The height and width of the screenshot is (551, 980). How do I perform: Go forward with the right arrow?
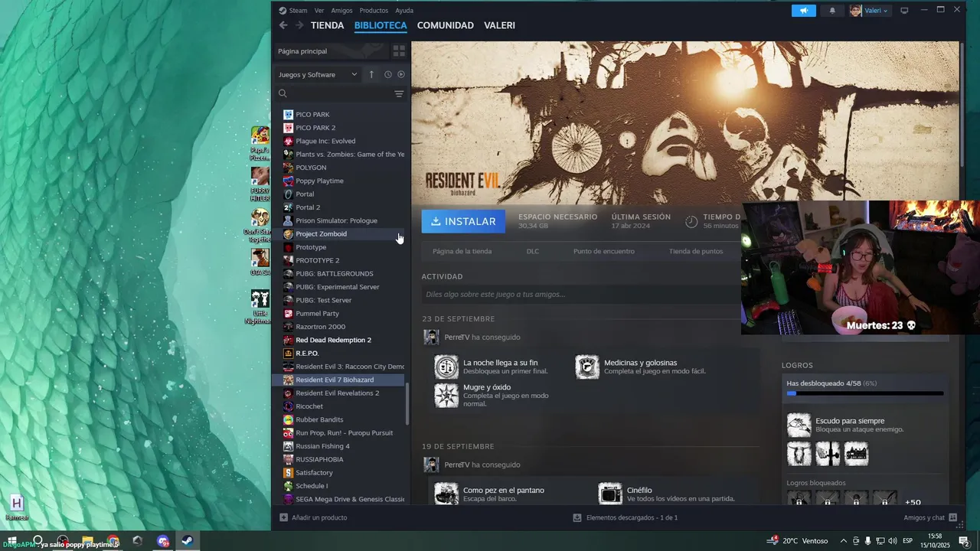pos(299,25)
